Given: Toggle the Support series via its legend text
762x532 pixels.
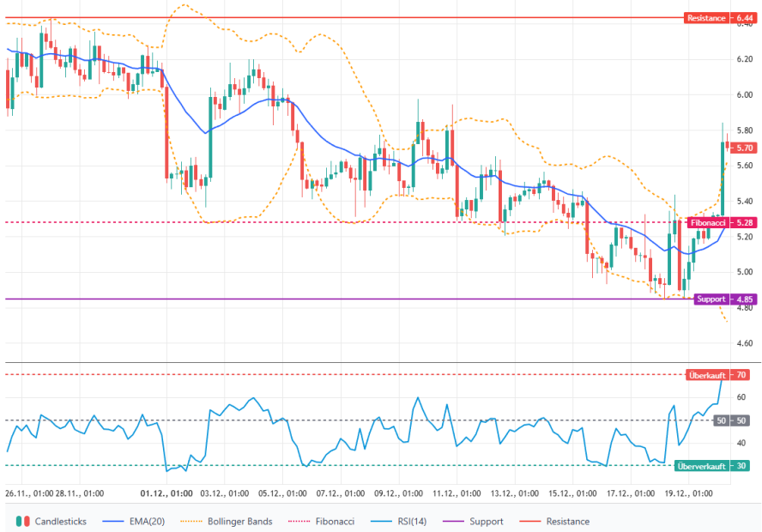Looking at the screenshot, I should (486, 521).
